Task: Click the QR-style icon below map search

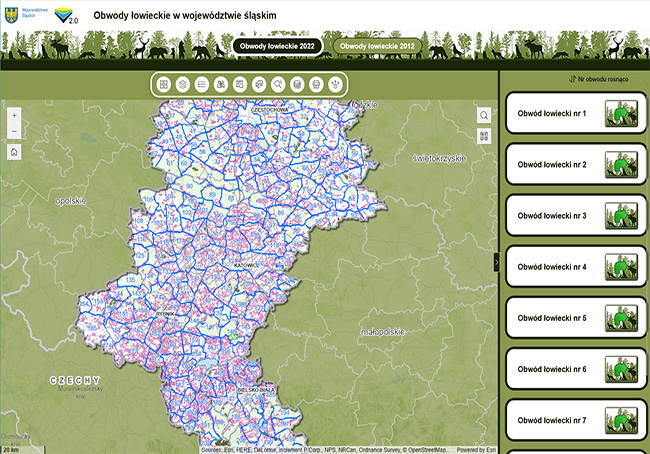Action: [484, 136]
